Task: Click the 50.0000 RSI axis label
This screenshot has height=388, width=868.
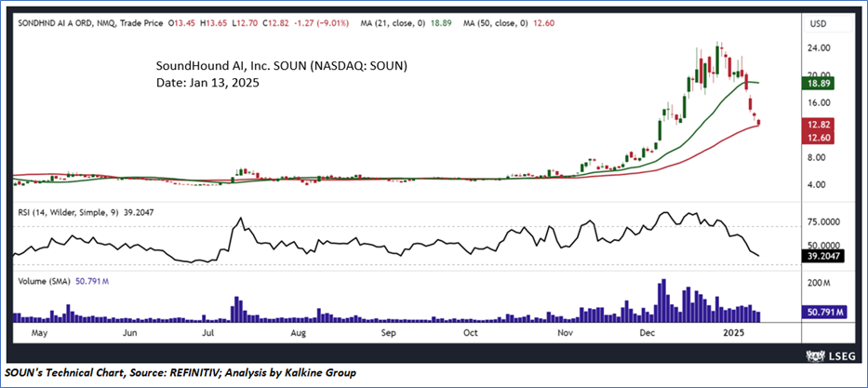Action: [821, 245]
